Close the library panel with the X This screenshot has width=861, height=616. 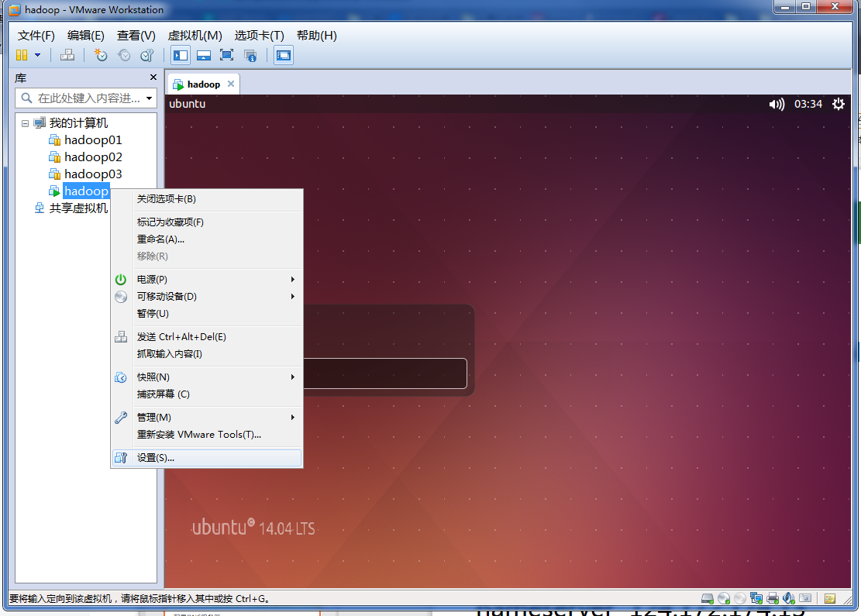point(153,77)
